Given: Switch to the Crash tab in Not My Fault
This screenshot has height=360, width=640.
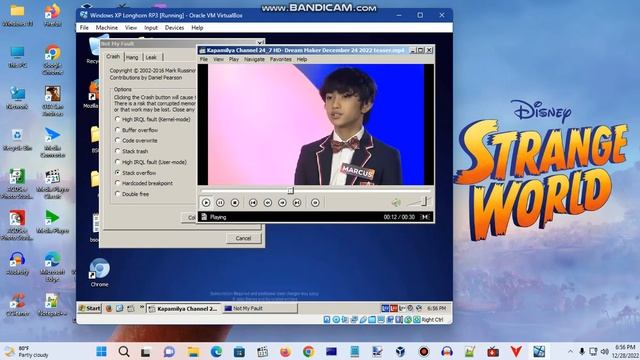Looking at the screenshot, I should [113, 56].
